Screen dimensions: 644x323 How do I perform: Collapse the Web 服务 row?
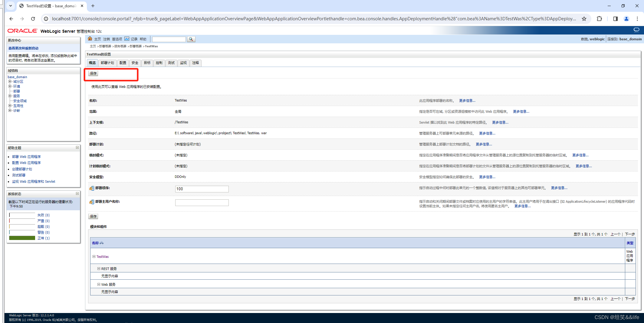(99, 285)
